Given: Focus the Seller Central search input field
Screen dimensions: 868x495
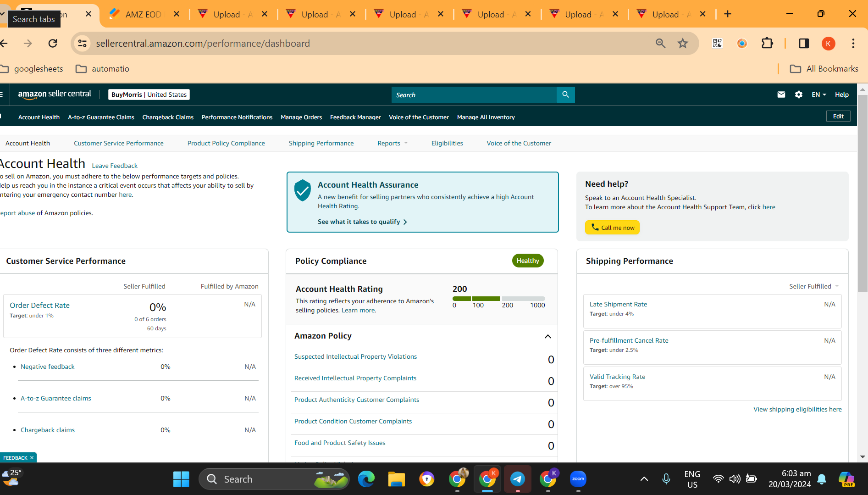Looking at the screenshot, I should pyautogui.click(x=474, y=95).
